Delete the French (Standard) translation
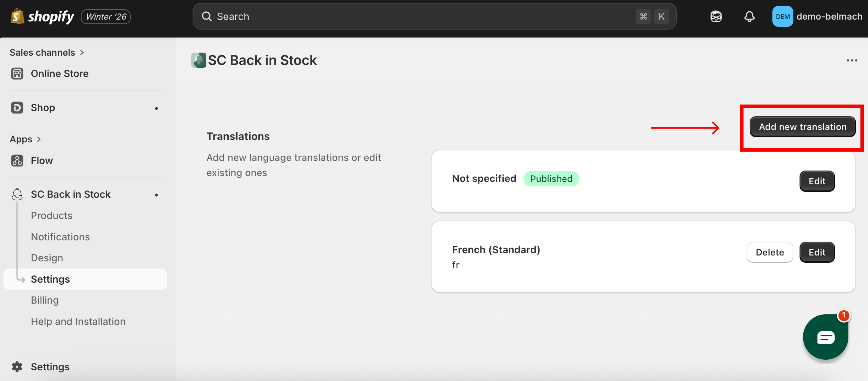The image size is (868, 381). [770, 252]
